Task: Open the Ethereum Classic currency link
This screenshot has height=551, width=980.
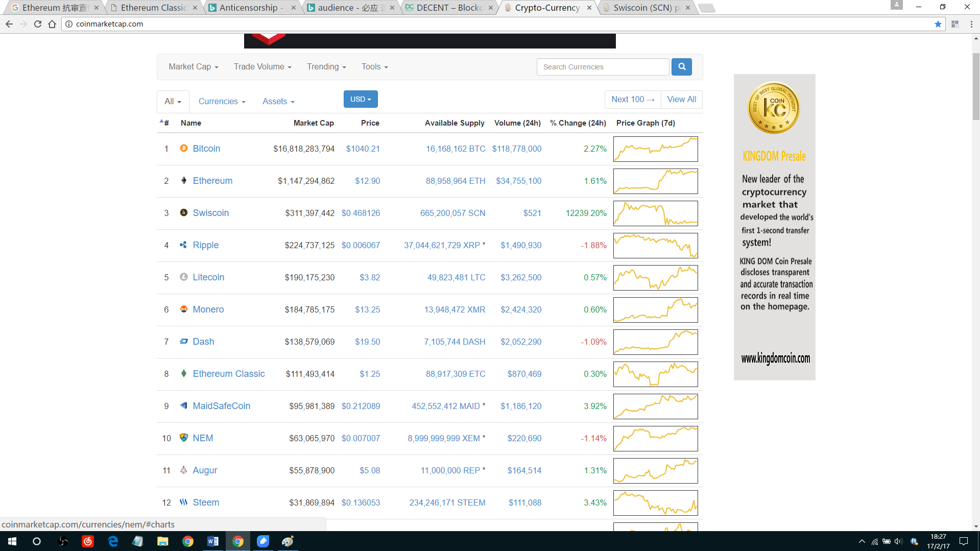Action: pos(229,374)
